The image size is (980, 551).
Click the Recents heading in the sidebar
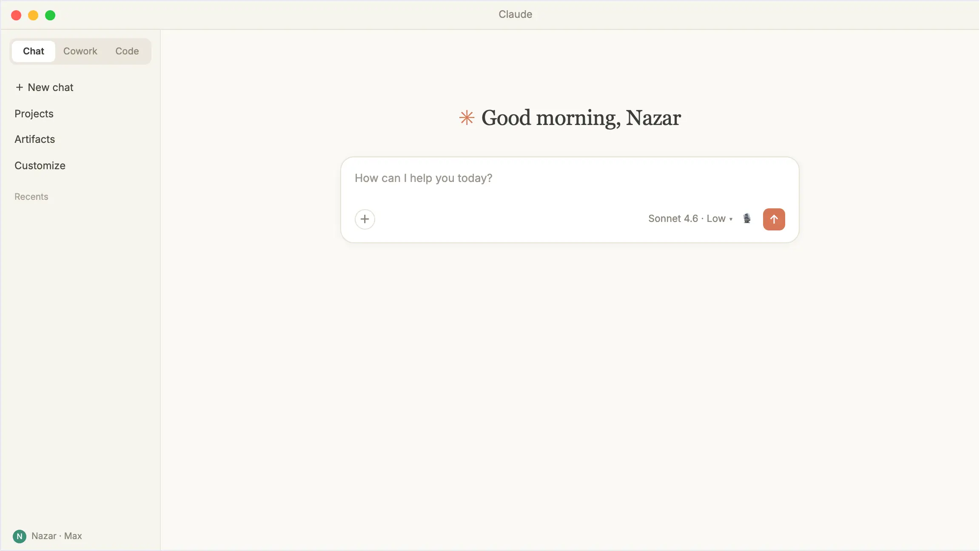(31, 196)
